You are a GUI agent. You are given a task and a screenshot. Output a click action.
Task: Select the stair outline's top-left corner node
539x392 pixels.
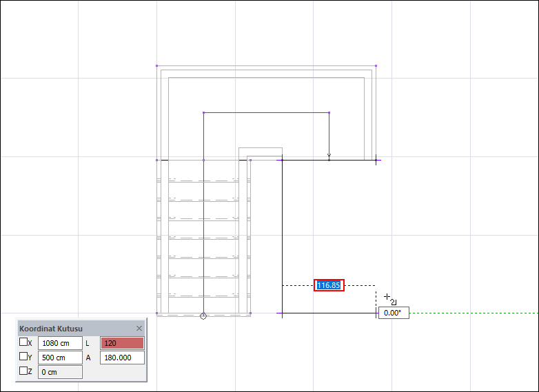[156, 65]
